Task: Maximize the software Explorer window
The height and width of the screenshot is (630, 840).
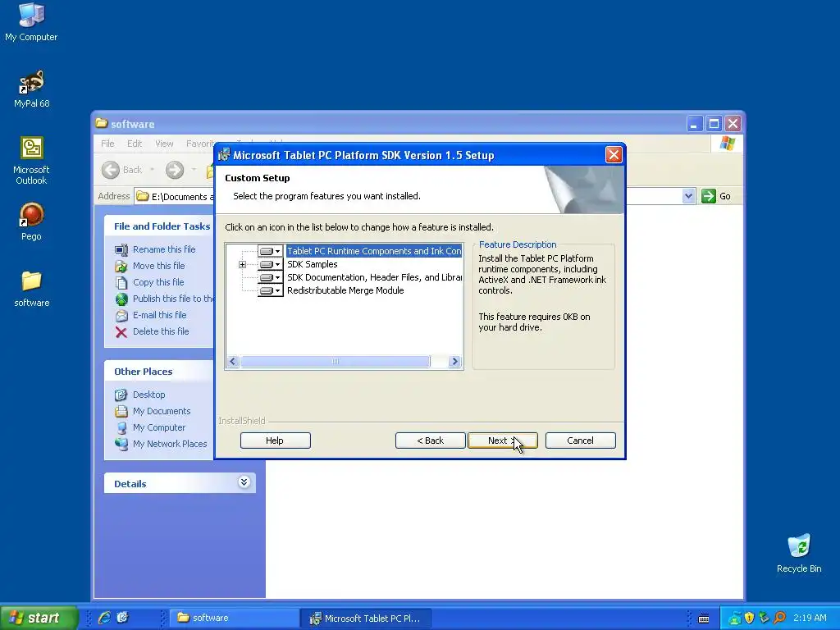Action: click(x=714, y=124)
